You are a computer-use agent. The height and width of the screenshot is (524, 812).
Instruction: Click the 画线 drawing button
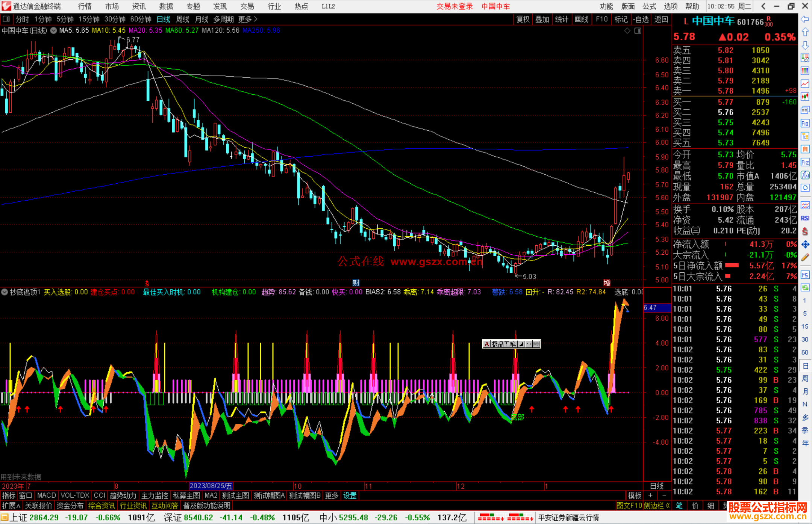(x=582, y=19)
